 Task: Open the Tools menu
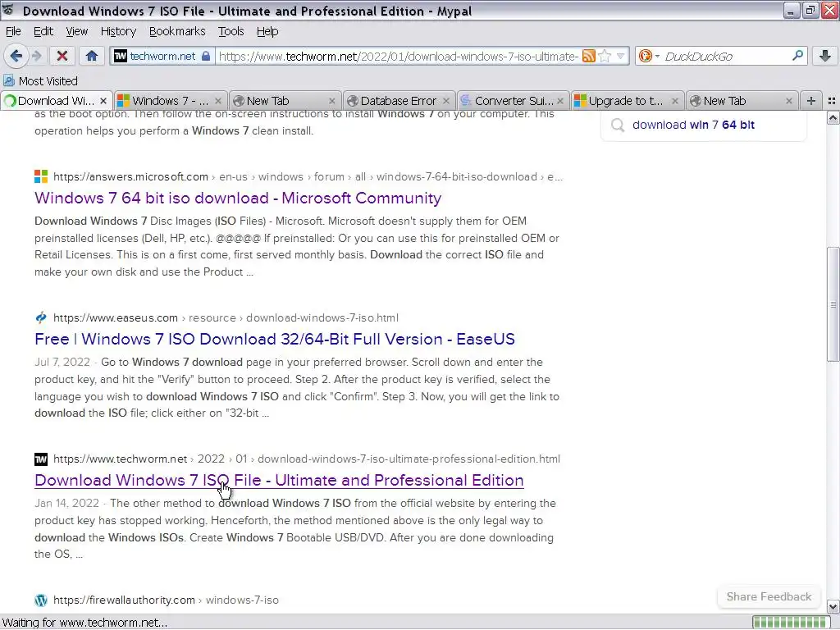coord(231,32)
